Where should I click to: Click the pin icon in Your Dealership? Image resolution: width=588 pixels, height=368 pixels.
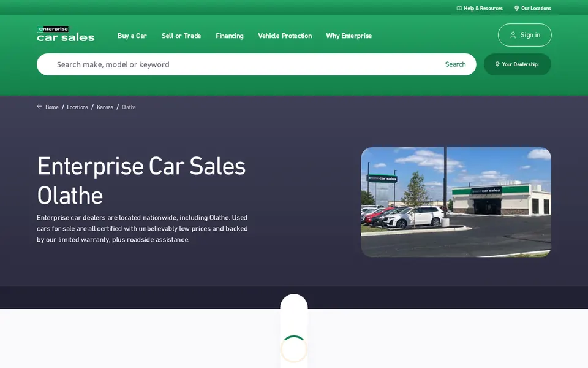pyautogui.click(x=497, y=64)
